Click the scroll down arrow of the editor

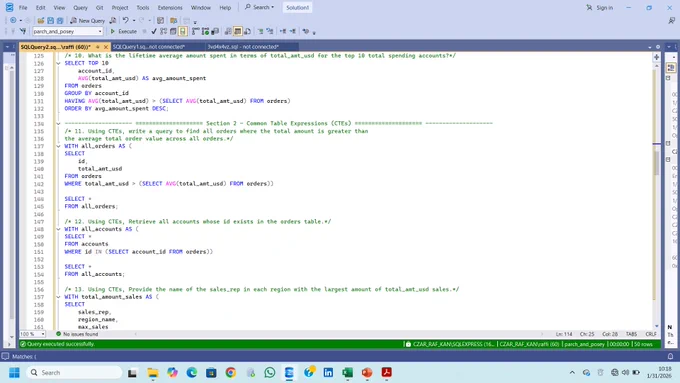pyautogui.click(x=657, y=326)
